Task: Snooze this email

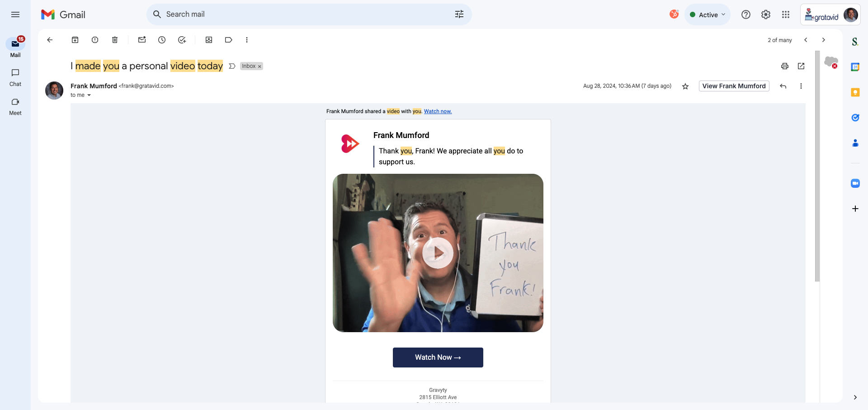Action: pos(162,40)
